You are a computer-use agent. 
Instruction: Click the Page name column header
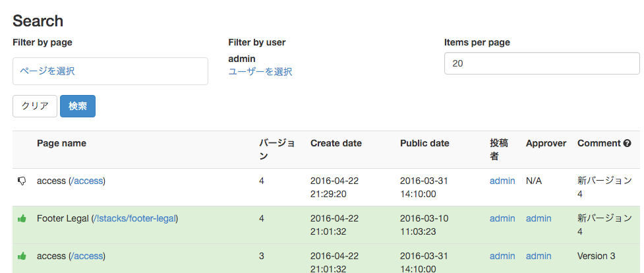coord(61,144)
